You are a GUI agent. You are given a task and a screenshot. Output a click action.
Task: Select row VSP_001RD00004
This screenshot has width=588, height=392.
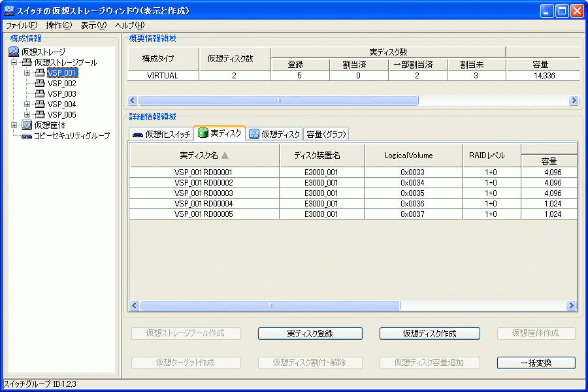(353, 204)
